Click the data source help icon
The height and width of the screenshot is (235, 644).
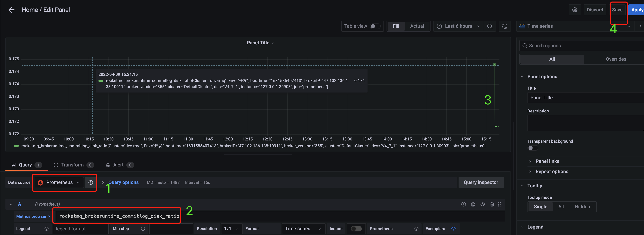tap(91, 182)
